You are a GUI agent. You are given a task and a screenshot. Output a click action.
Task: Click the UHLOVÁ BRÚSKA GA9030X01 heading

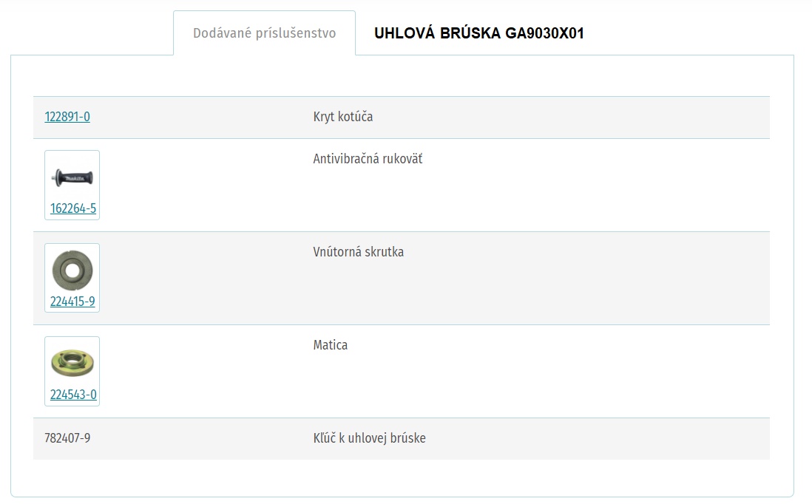click(x=479, y=33)
